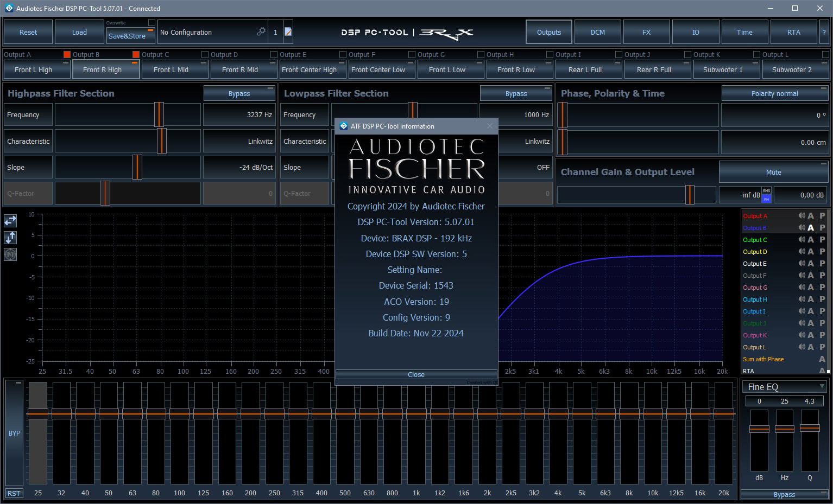The height and width of the screenshot is (504, 833).
Task: Click the vertical zoom arrows icon
Action: pos(10,238)
